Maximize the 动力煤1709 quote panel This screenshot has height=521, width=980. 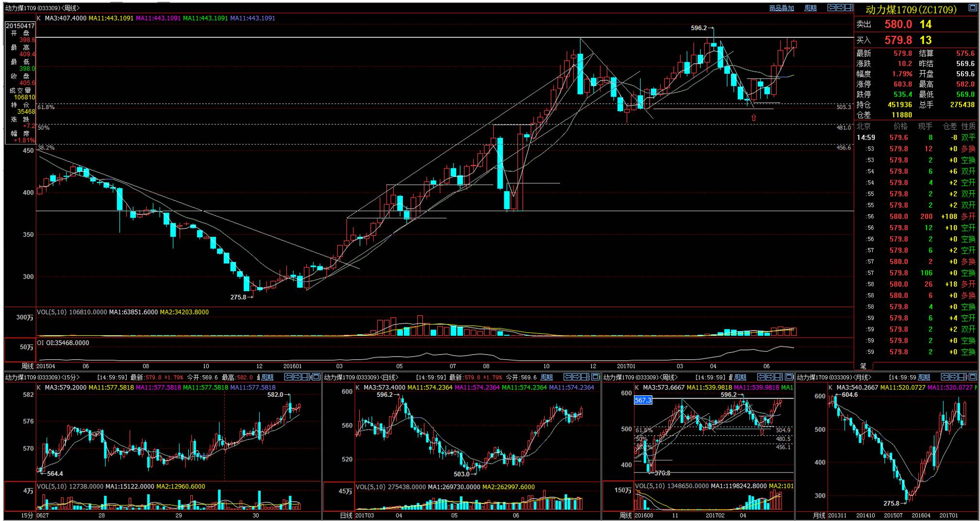coord(973,7)
